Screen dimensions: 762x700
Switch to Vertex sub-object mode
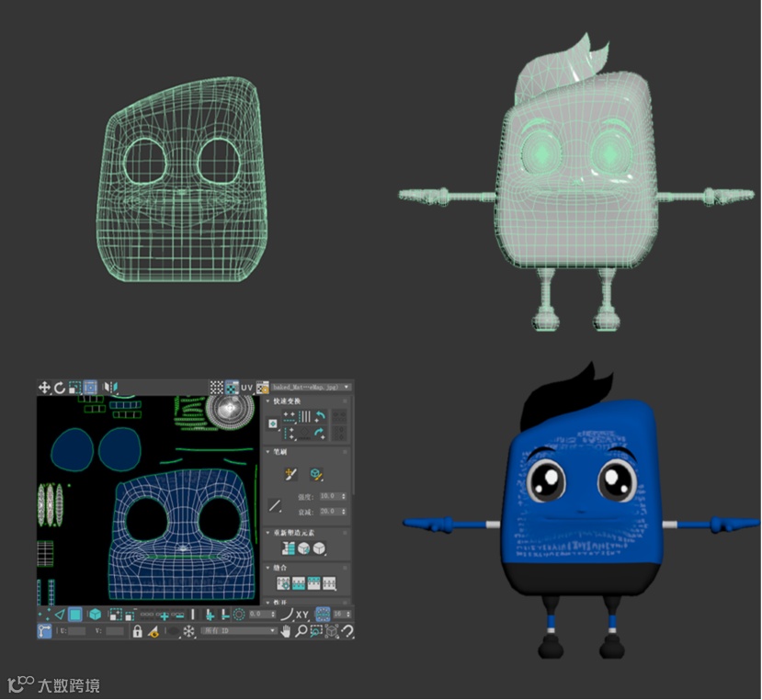pos(44,615)
